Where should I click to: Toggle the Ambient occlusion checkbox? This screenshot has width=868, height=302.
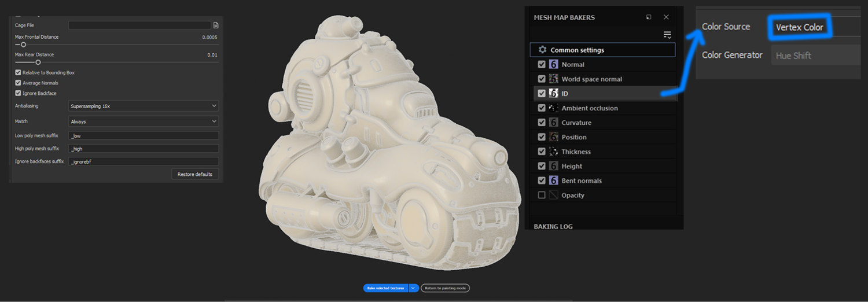coord(542,108)
